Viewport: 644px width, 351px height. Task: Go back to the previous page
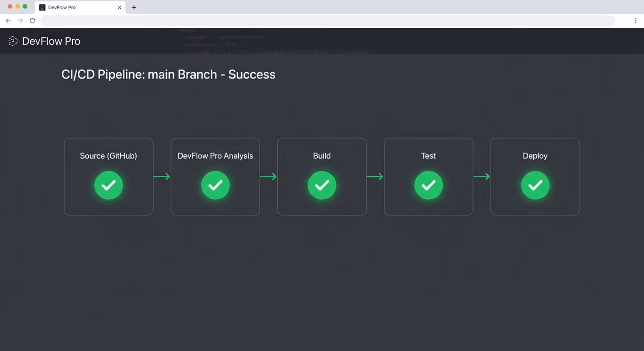(8, 21)
